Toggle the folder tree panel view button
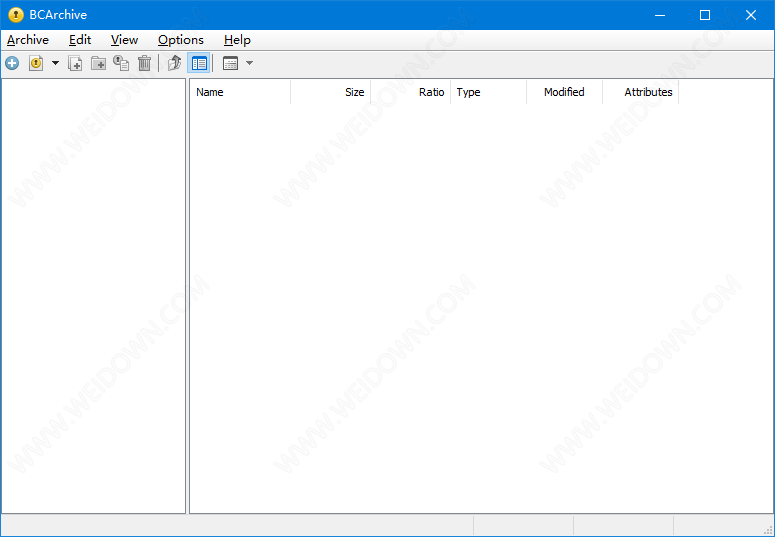 click(x=199, y=63)
